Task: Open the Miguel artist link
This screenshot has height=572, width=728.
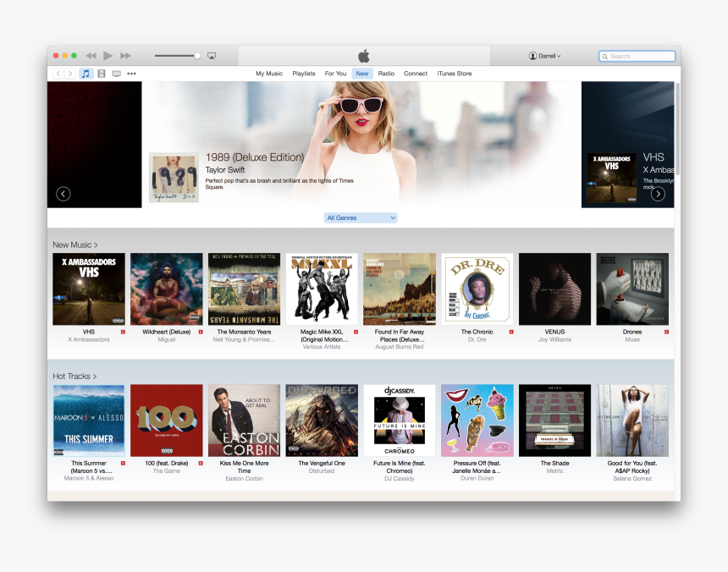Action: (166, 339)
